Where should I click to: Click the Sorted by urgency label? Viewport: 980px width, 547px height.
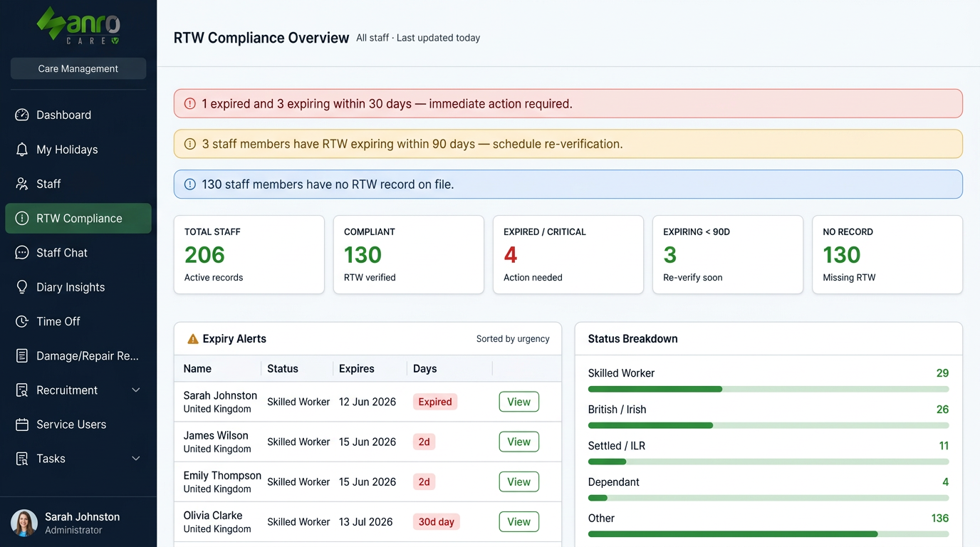click(513, 339)
